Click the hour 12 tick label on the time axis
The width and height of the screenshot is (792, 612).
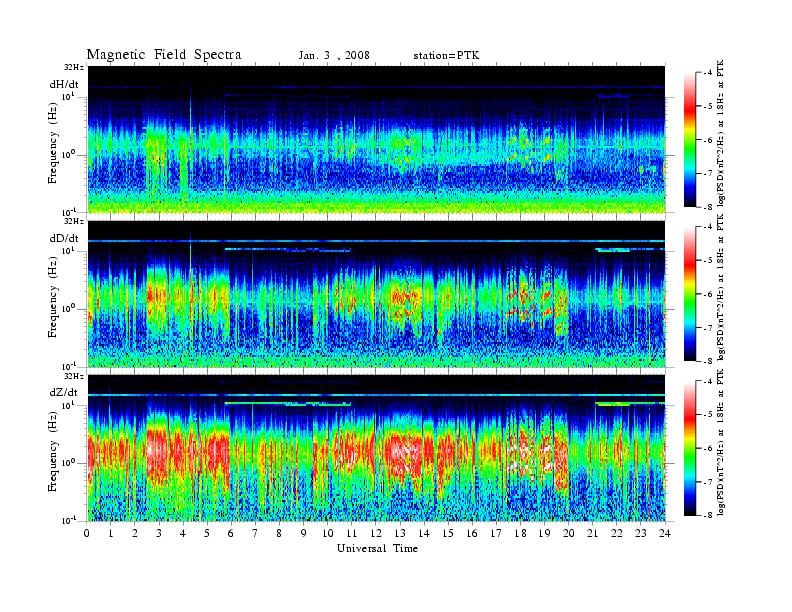[x=376, y=533]
